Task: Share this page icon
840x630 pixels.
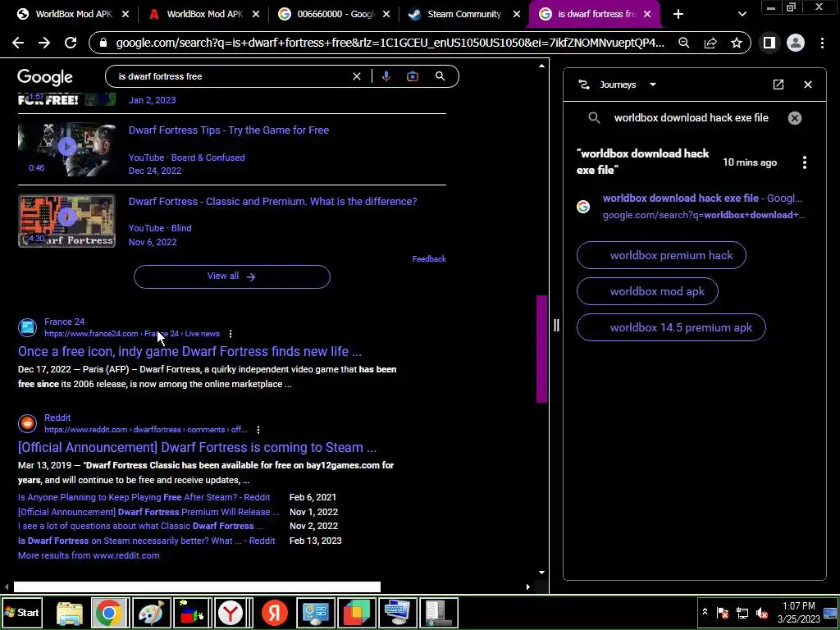Action: coord(710,43)
